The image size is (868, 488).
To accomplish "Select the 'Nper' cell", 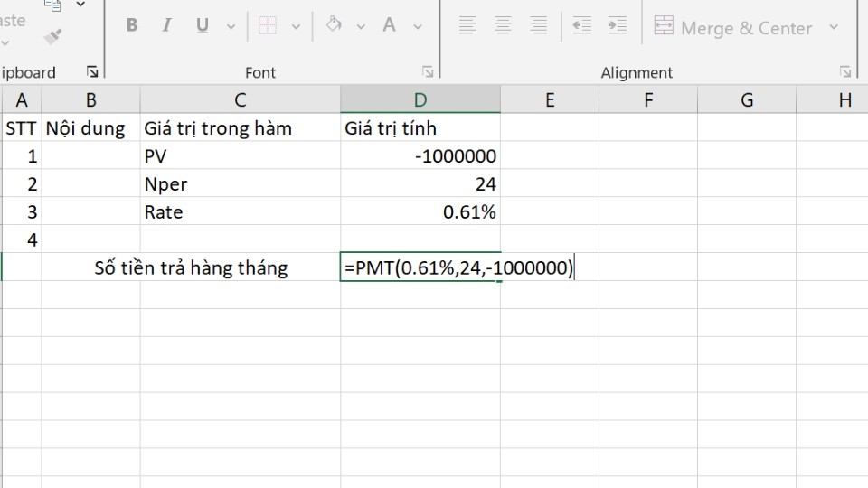I will pyautogui.click(x=241, y=183).
